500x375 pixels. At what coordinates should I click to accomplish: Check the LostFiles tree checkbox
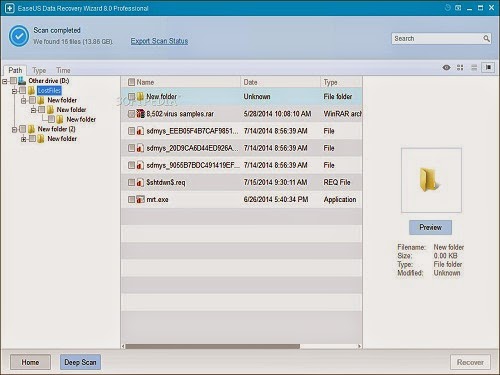(x=23, y=90)
